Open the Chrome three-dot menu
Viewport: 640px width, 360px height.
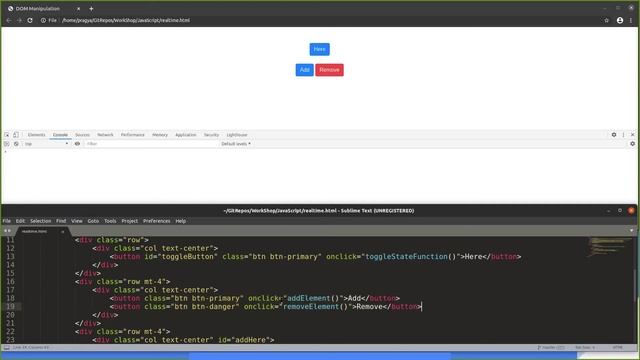[x=631, y=20]
